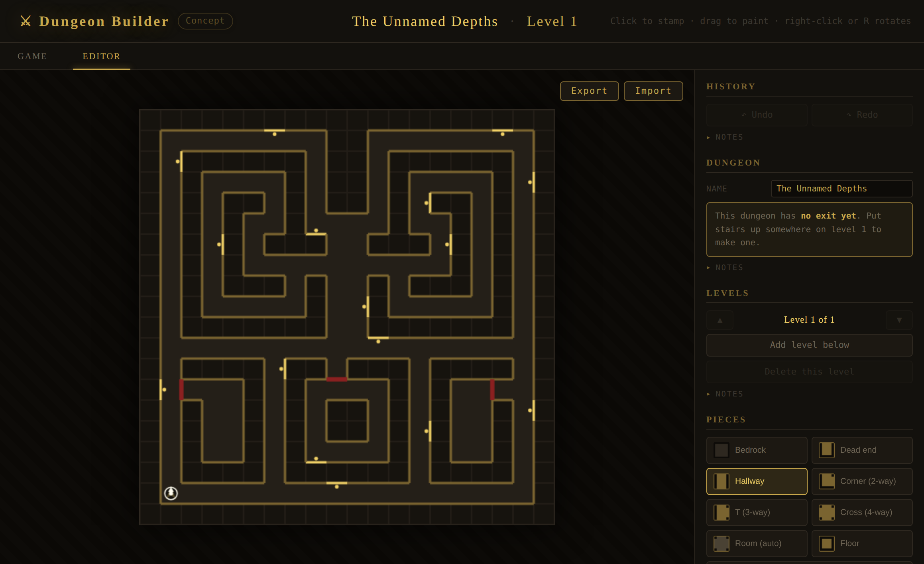Click 'The Unnamed Depths' header title
This screenshot has height=564, width=924.
coord(425,21)
